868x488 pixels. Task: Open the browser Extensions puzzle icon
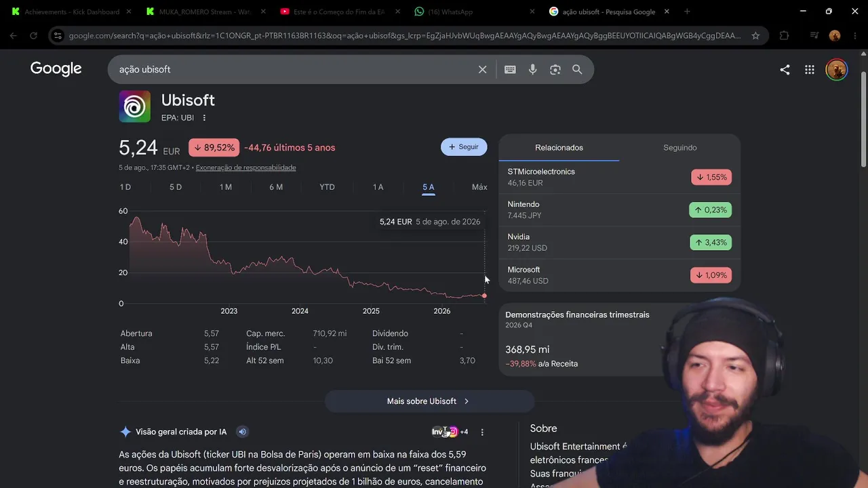pyautogui.click(x=785, y=36)
